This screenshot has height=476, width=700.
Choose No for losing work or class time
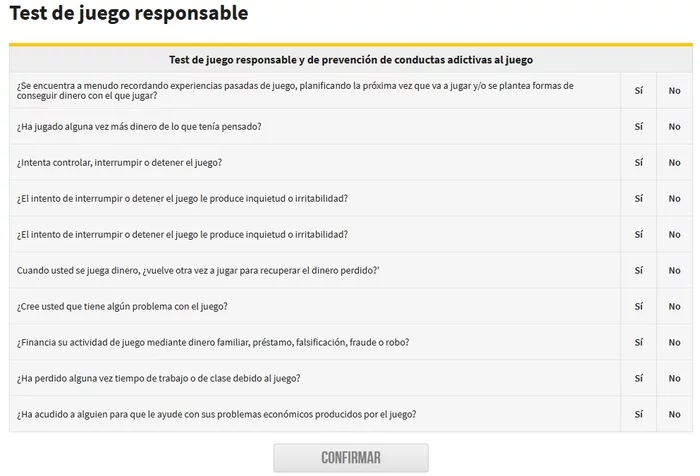[x=674, y=379]
